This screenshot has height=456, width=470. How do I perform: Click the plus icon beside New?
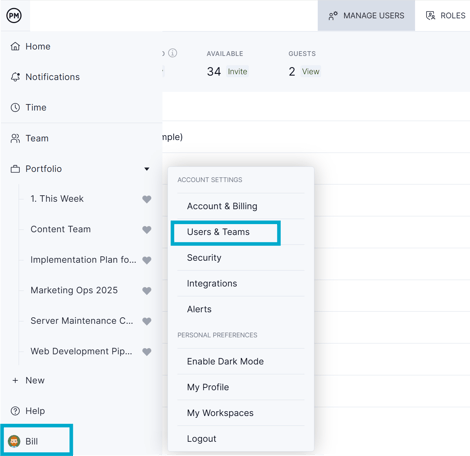coord(15,380)
